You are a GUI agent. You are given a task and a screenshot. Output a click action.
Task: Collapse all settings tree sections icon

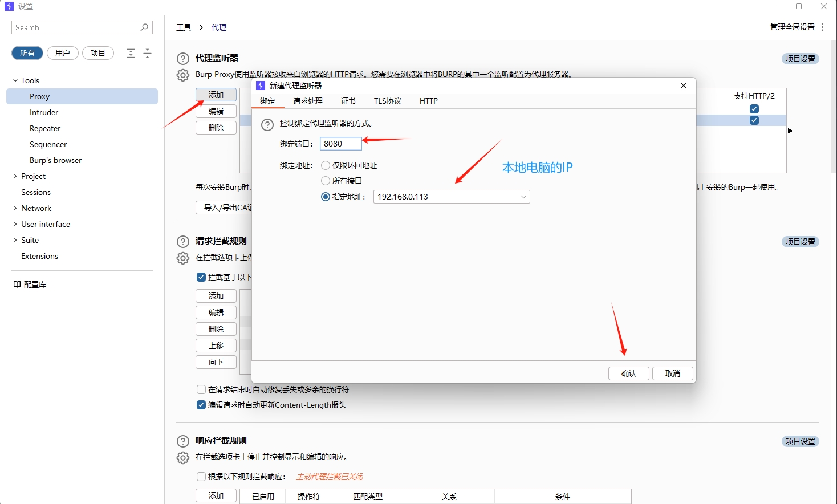click(147, 53)
